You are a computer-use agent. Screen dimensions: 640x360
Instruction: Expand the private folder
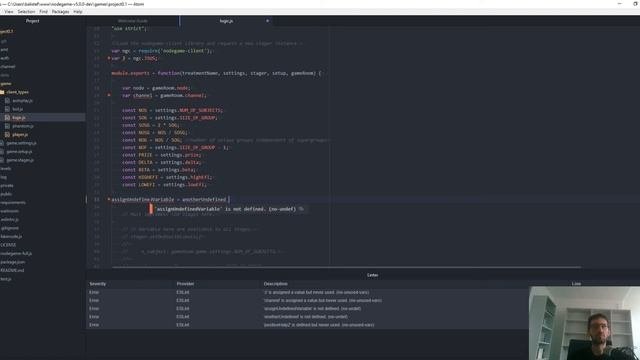(x=7, y=185)
